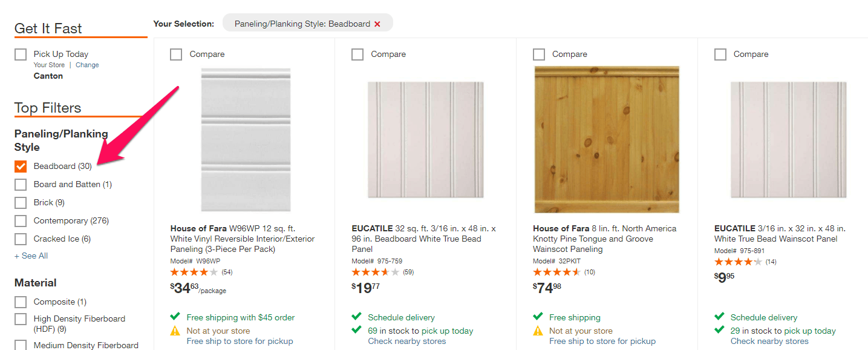This screenshot has width=868, height=350.
Task: Click the green checkmark next to '69 in stock'
Action: pos(357,330)
